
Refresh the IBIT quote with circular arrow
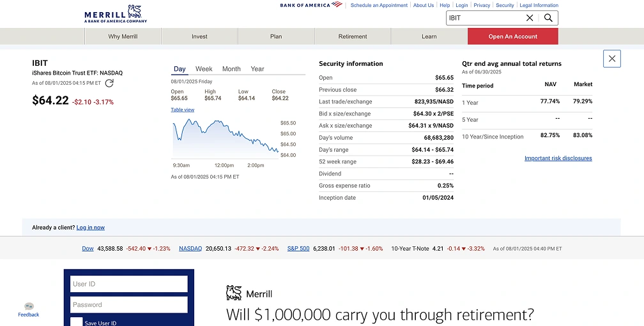(x=109, y=83)
